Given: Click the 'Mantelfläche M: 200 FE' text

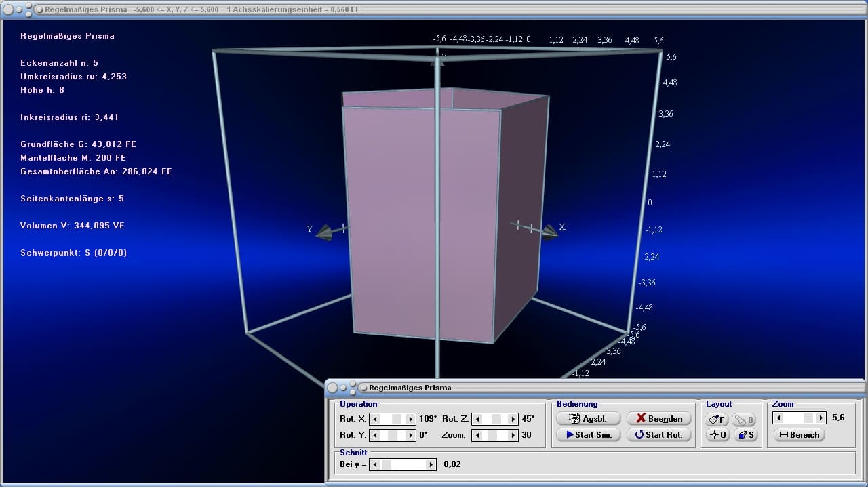Looking at the screenshot, I should (73, 158).
